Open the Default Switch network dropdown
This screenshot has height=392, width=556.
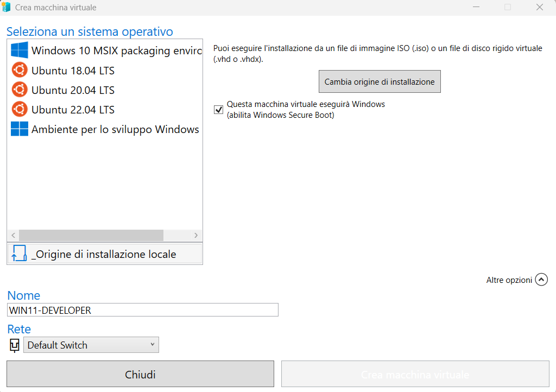(91, 345)
